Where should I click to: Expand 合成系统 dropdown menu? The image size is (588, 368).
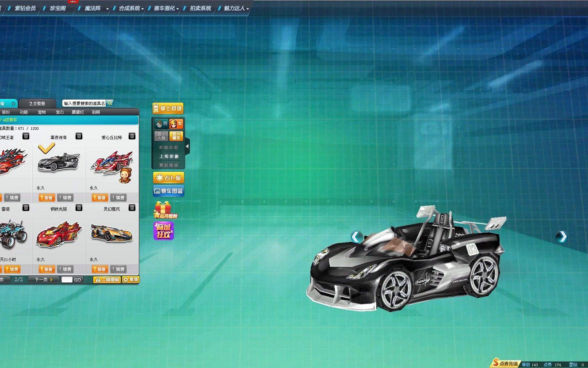click(143, 9)
